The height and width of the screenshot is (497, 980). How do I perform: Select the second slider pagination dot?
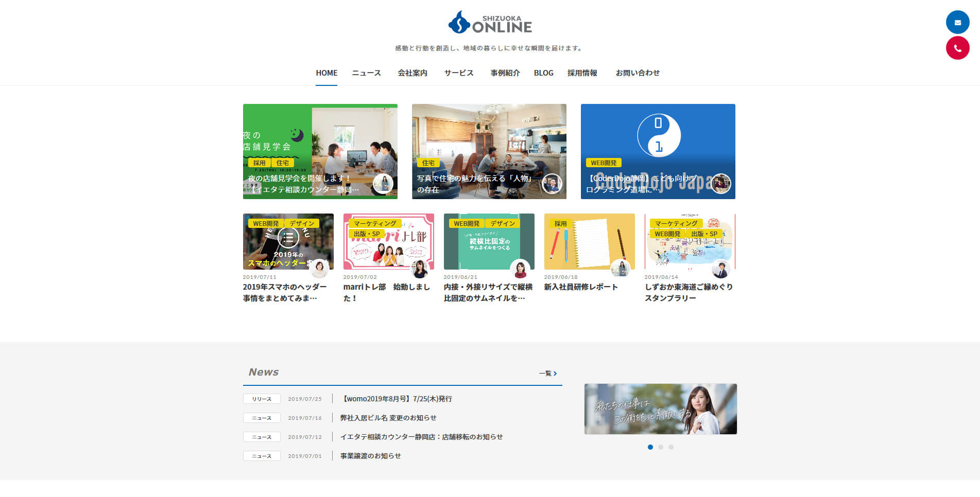tap(661, 447)
